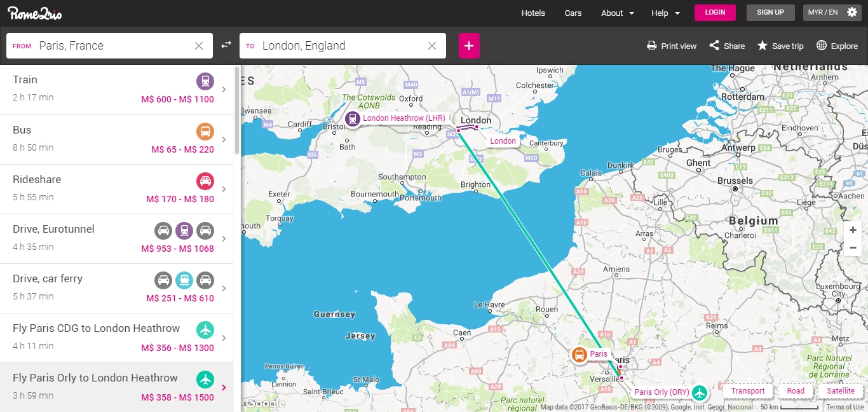
Task: Expand Fly Paris CDG to London Heathrow chevron
Action: point(224,338)
